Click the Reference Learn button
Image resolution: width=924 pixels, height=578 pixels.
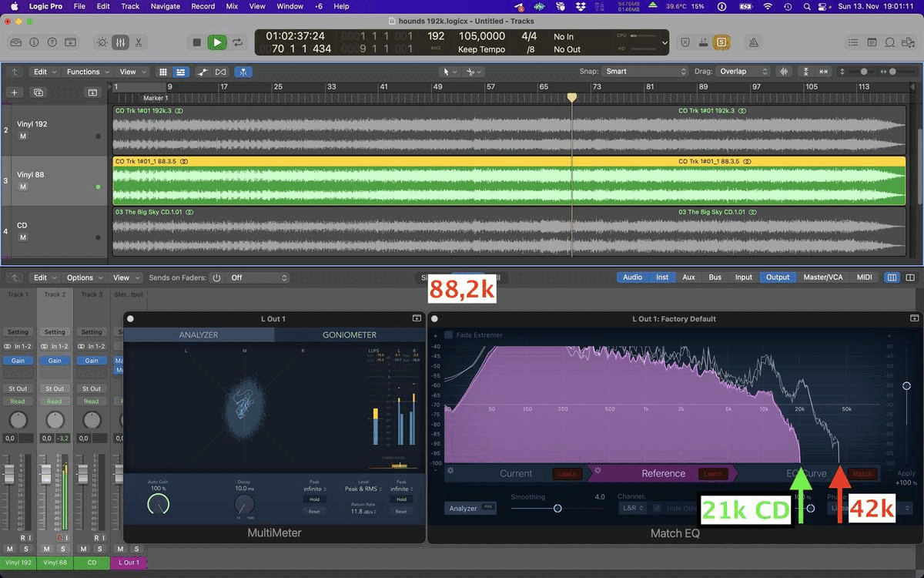(x=712, y=473)
